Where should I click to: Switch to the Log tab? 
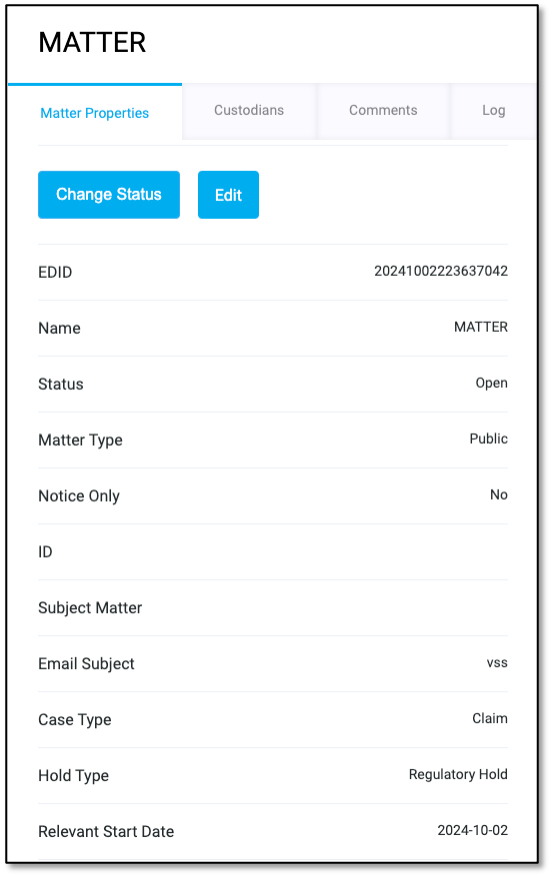point(494,110)
